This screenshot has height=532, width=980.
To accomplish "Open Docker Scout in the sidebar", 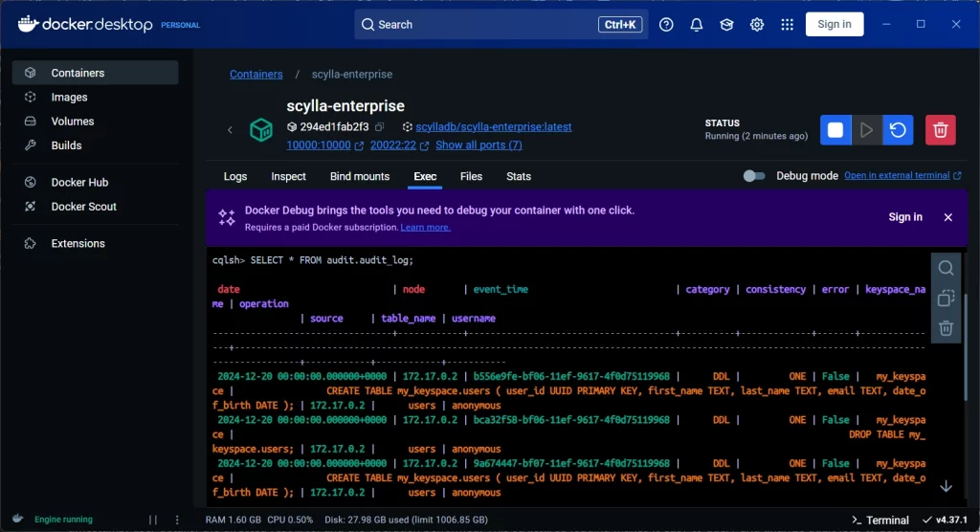I will coord(95,207).
